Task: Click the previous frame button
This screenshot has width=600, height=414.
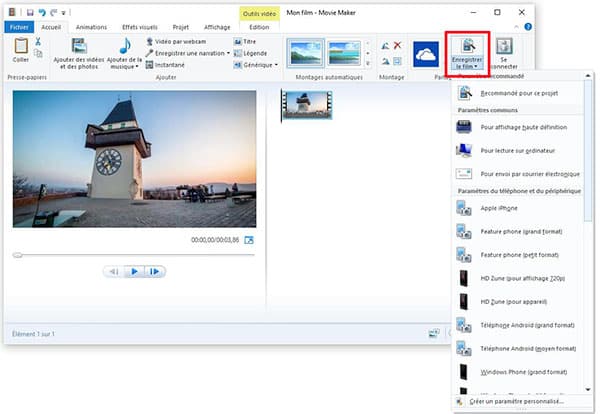Action: 114,271
